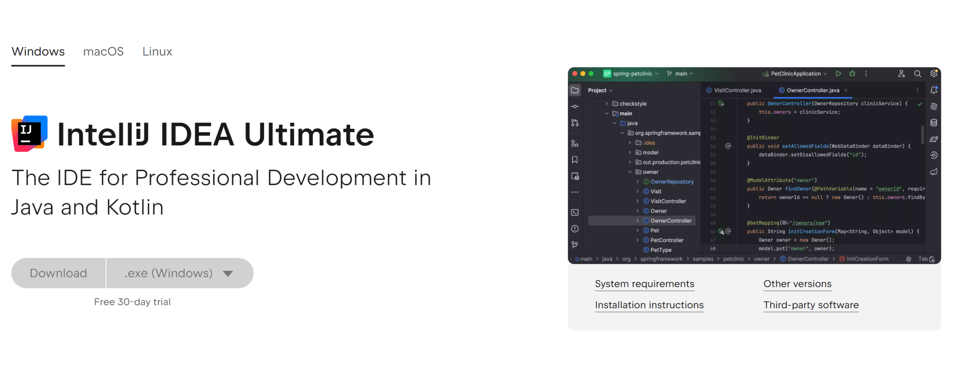Open the editor tabs options menu
This screenshot has height=366, width=980.
[918, 90]
